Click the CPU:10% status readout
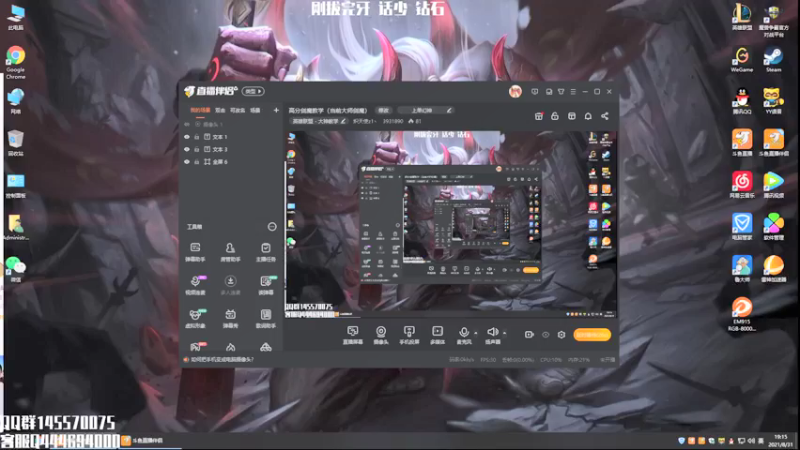 point(551,360)
